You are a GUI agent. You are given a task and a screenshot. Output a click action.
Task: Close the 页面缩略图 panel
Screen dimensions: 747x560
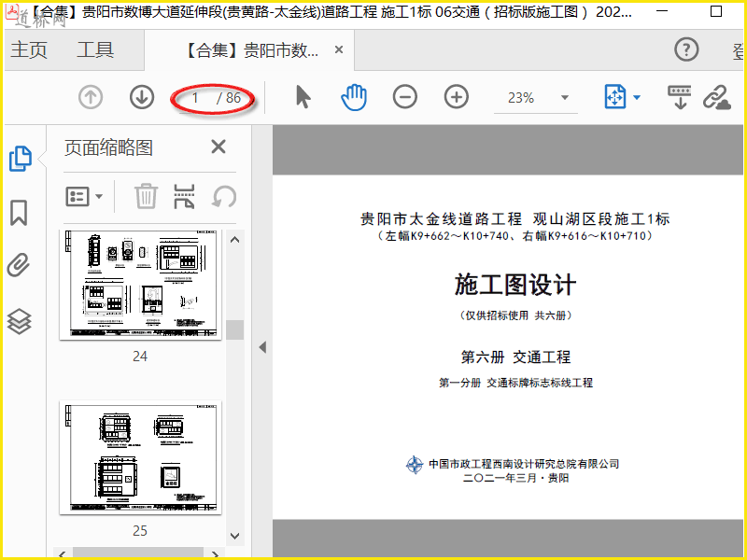coord(218,147)
